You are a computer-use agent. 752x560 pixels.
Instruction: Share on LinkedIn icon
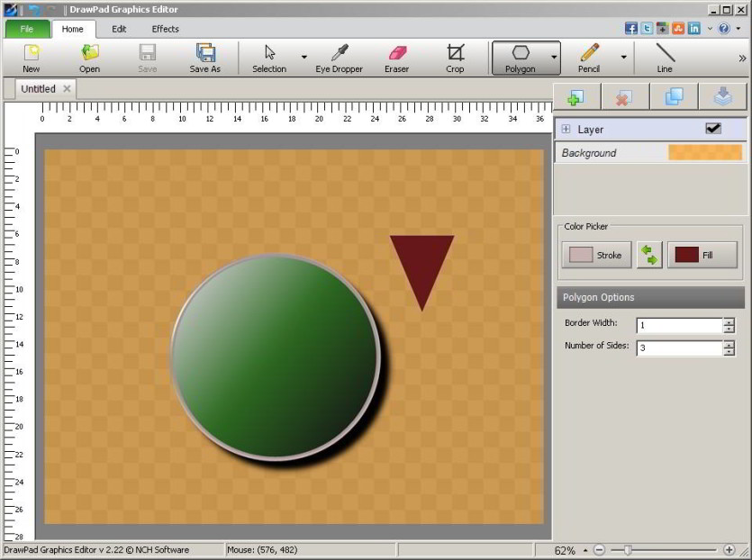694,28
